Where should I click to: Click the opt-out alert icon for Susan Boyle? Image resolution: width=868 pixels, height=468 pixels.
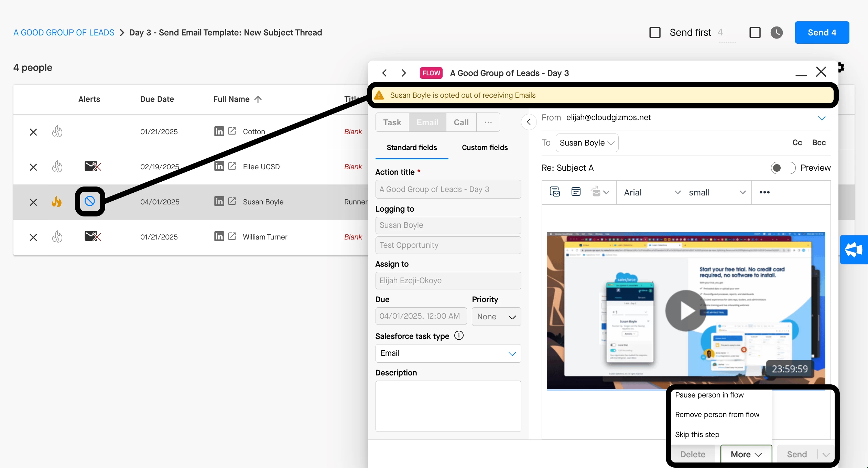pyautogui.click(x=90, y=201)
